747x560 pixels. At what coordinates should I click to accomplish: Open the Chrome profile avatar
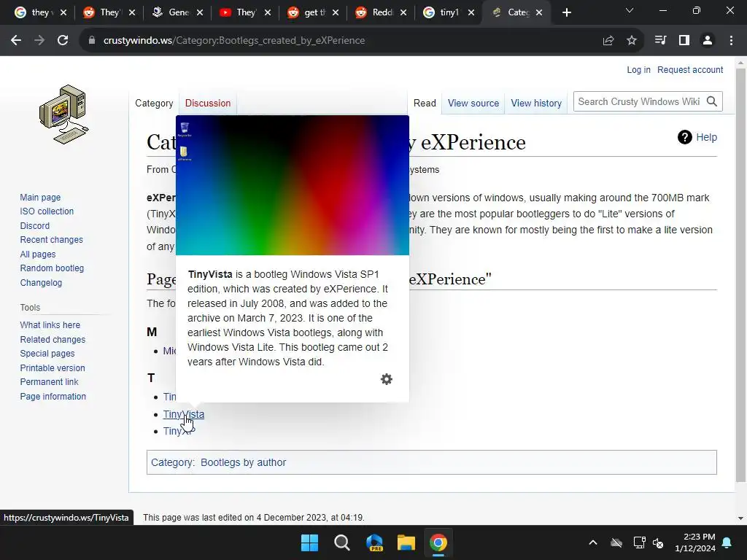click(x=708, y=41)
